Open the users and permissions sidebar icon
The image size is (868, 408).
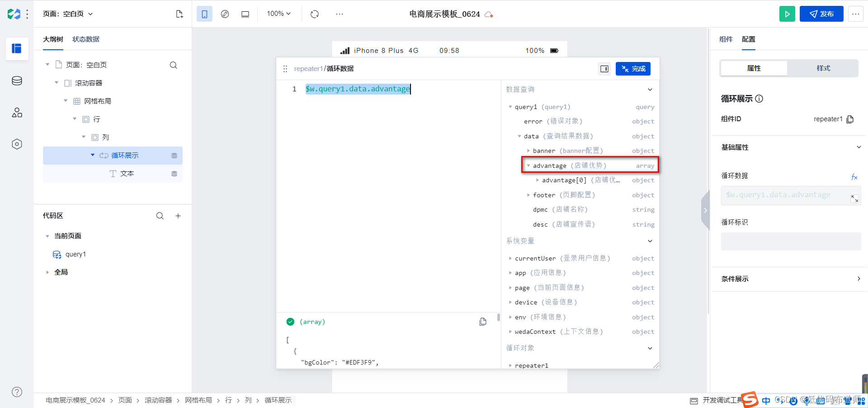pyautogui.click(x=17, y=113)
